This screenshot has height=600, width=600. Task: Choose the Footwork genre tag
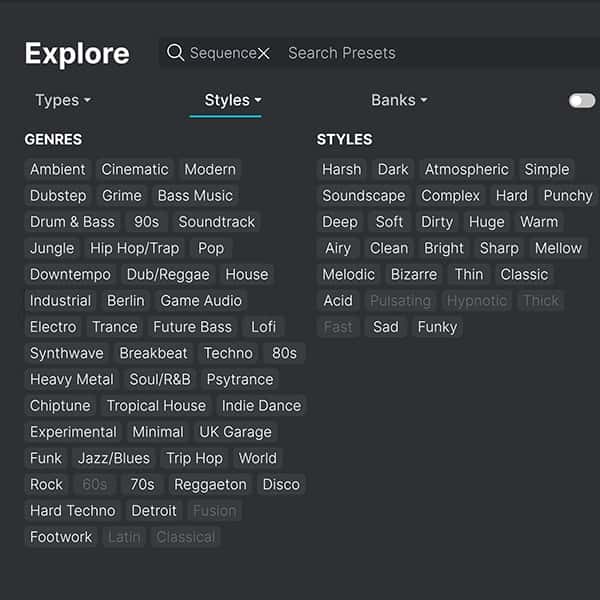pyautogui.click(x=61, y=537)
